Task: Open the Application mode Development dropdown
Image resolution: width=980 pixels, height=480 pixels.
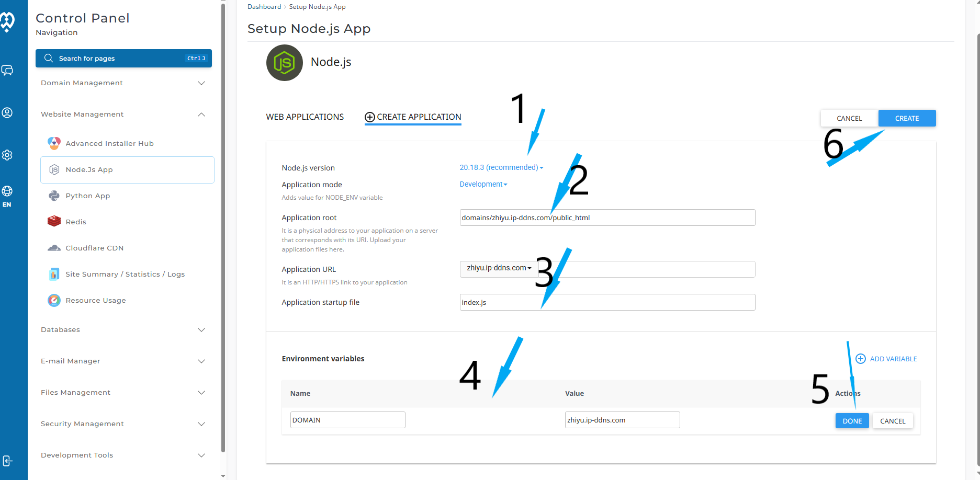Action: [483, 184]
